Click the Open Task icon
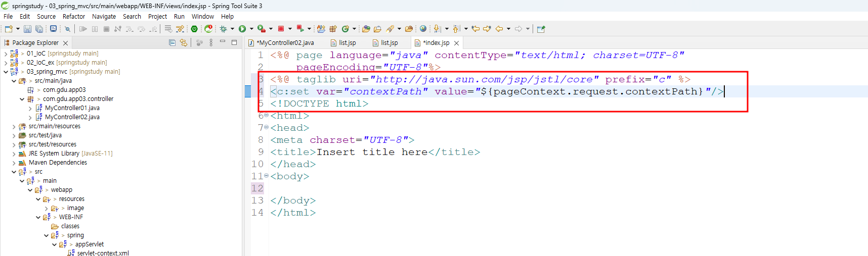 point(377,29)
